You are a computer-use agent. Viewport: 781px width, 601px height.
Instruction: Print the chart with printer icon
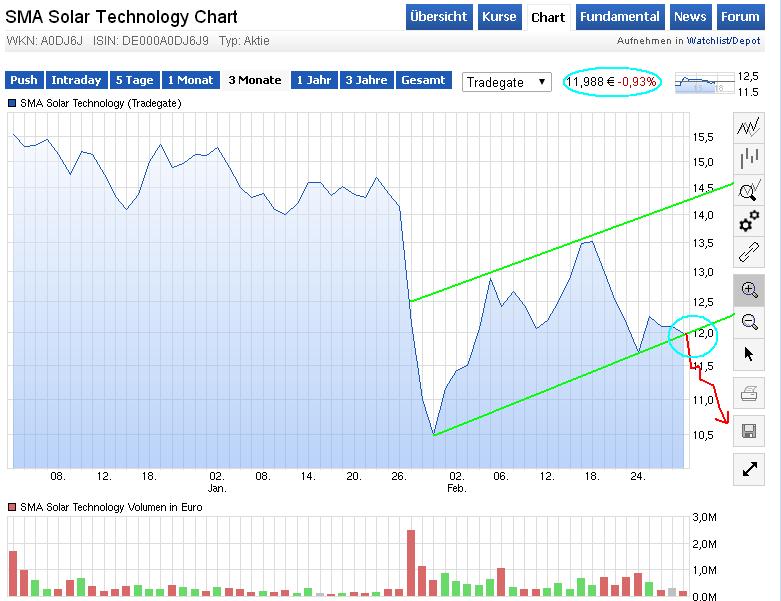click(x=749, y=394)
